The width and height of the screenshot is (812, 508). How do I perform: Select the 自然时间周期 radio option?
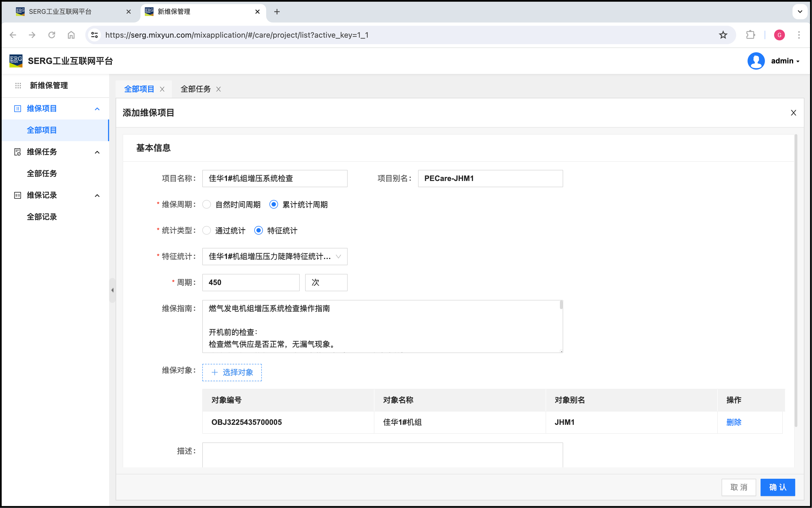point(207,205)
